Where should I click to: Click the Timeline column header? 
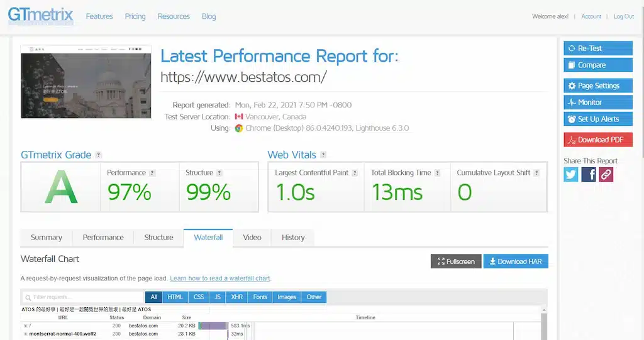click(365, 317)
